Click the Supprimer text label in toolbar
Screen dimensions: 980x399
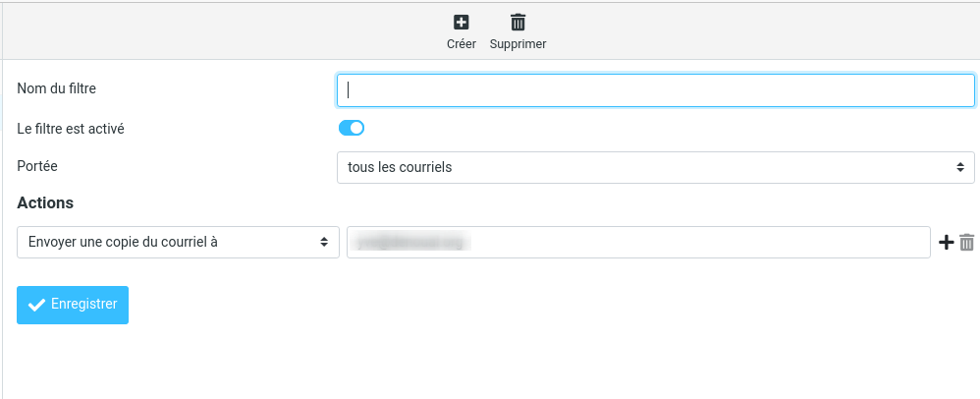pyautogui.click(x=517, y=44)
